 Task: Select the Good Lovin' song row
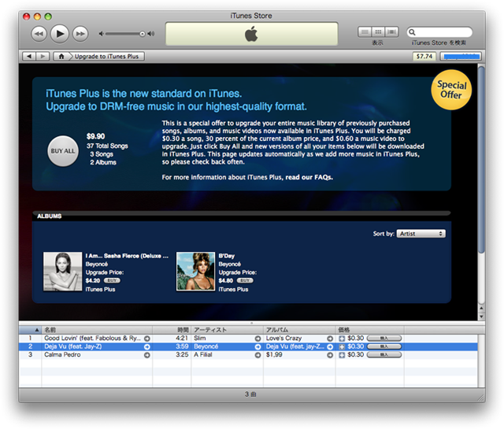point(248,338)
